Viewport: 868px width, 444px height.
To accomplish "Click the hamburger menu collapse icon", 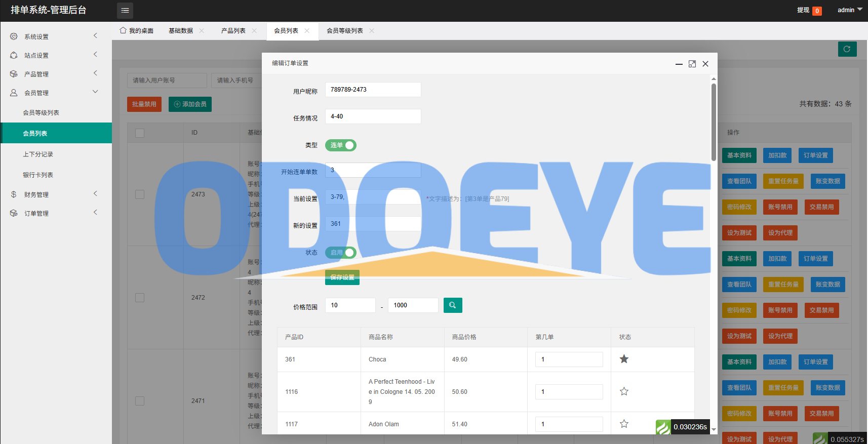I will (125, 10).
